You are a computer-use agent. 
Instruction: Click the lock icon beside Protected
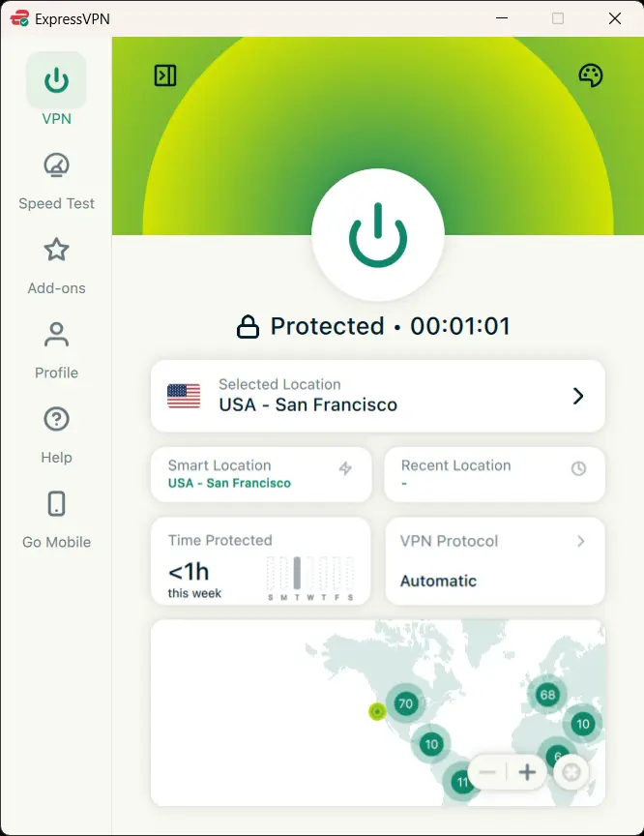tap(248, 326)
